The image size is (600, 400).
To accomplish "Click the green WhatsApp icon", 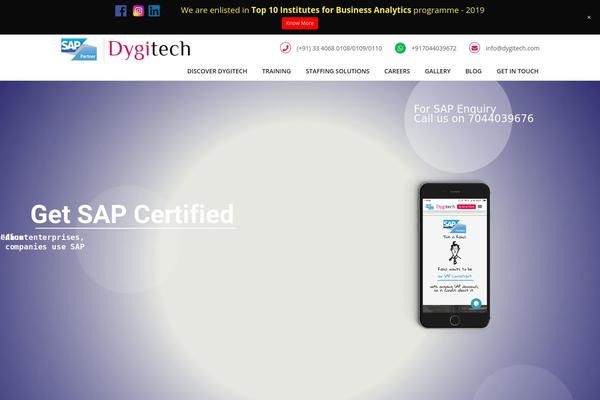I will point(400,48).
